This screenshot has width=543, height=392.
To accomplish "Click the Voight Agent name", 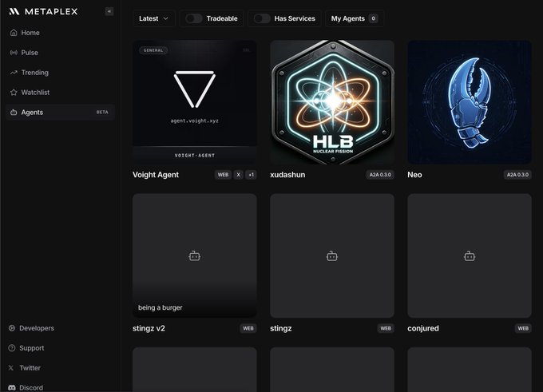I will click(x=156, y=175).
